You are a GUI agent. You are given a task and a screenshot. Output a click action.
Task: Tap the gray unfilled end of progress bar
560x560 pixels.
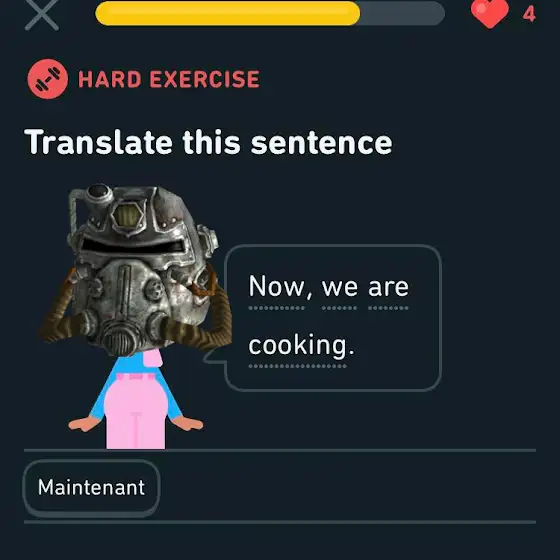[x=402, y=14]
